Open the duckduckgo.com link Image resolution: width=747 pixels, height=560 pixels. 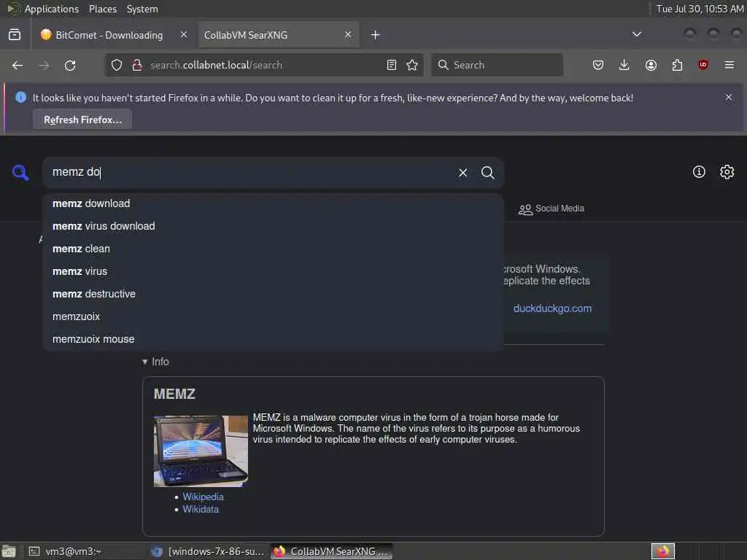[552, 308]
